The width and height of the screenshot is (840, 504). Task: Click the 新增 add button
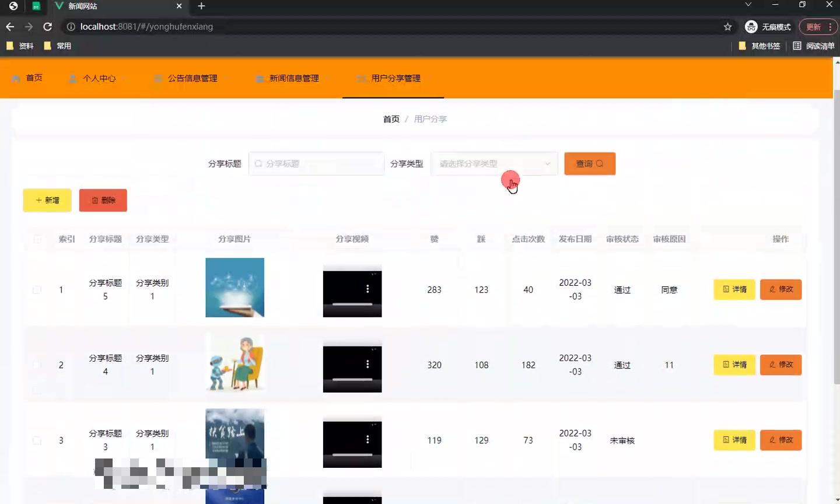[47, 200]
